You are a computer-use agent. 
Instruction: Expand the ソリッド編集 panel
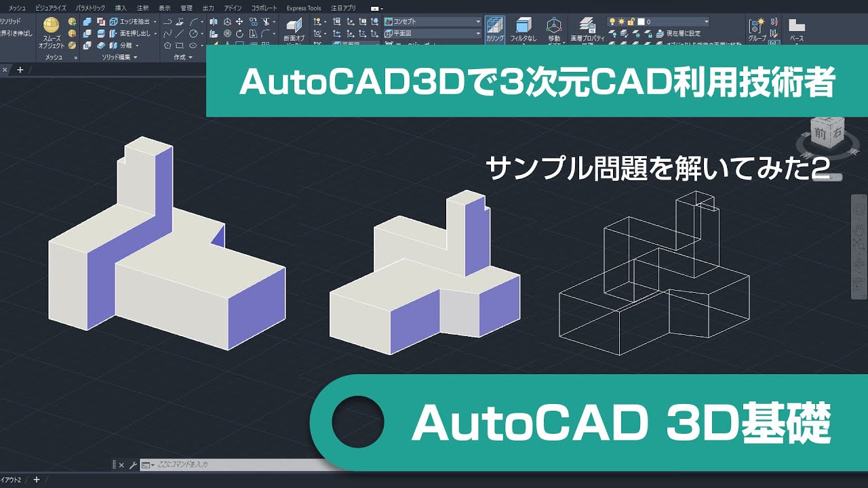click(x=120, y=58)
